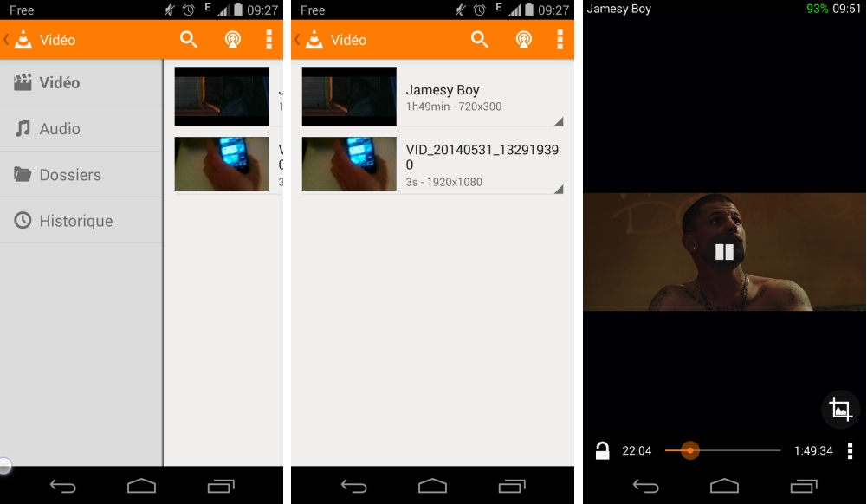This screenshot has width=867, height=504.
Task: Open the network stream icon in middle toolbar
Action: click(523, 40)
